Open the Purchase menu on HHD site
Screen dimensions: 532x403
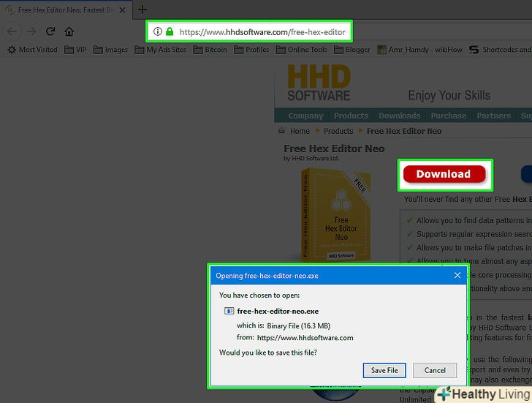tap(448, 116)
